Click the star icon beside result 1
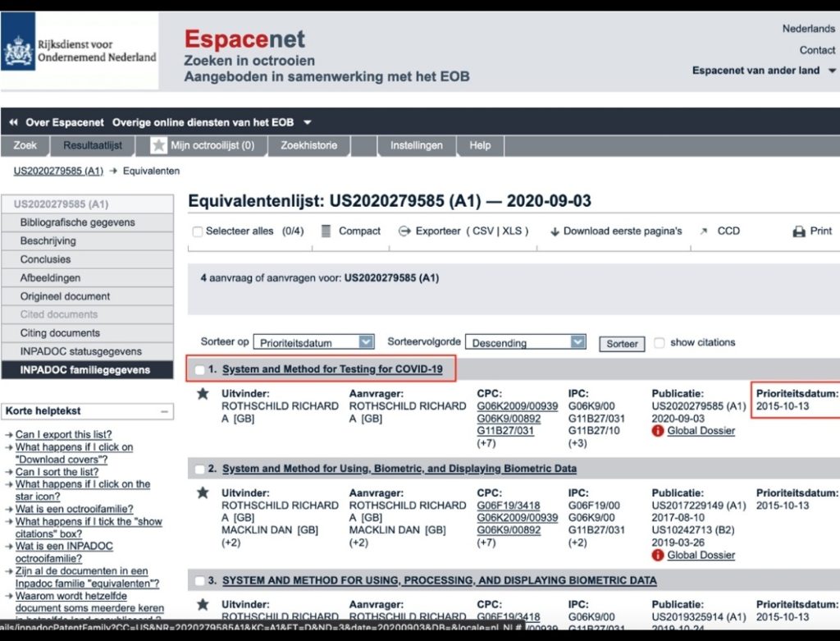 coord(203,394)
